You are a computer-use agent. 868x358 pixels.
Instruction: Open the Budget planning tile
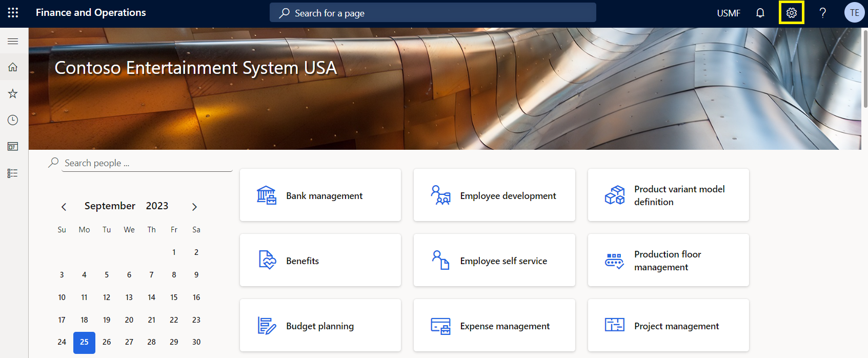[x=320, y=325]
